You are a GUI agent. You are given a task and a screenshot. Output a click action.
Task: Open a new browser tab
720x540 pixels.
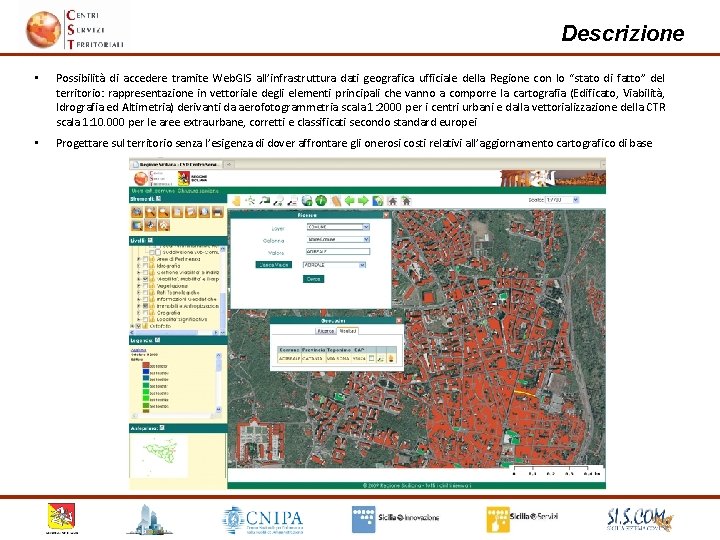click(229, 164)
